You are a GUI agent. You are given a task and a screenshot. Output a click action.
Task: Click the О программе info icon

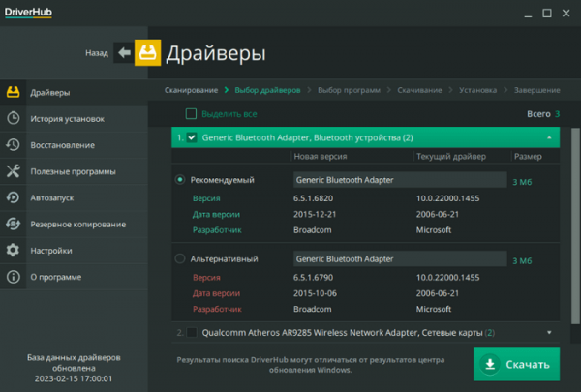[13, 277]
